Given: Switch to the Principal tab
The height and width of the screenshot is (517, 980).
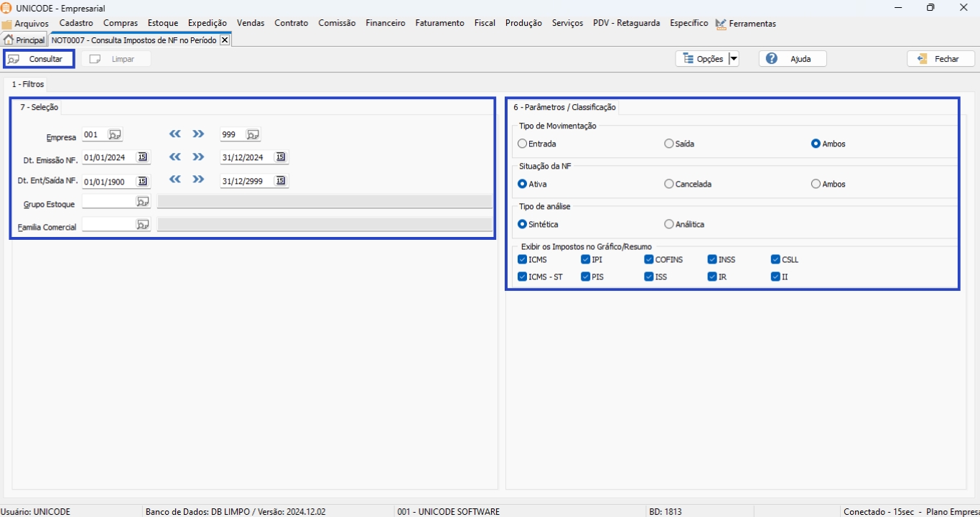Looking at the screenshot, I should pos(24,40).
